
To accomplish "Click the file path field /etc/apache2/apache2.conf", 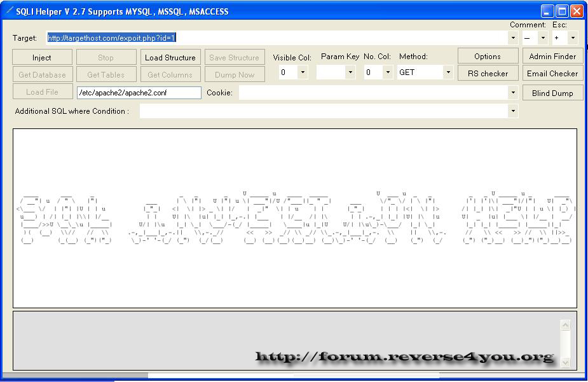I will [x=139, y=93].
